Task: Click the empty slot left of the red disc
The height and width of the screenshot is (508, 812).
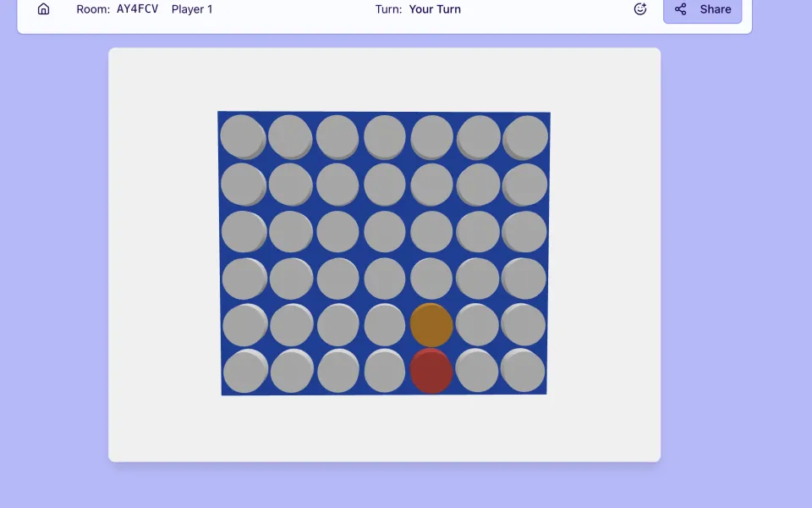Action: [x=385, y=371]
